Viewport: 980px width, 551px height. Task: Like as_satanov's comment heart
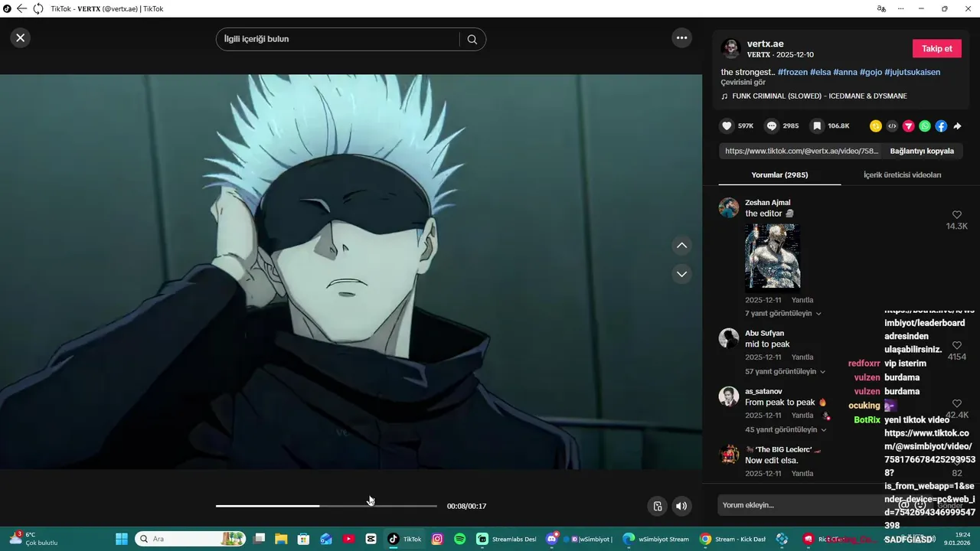coord(956,403)
